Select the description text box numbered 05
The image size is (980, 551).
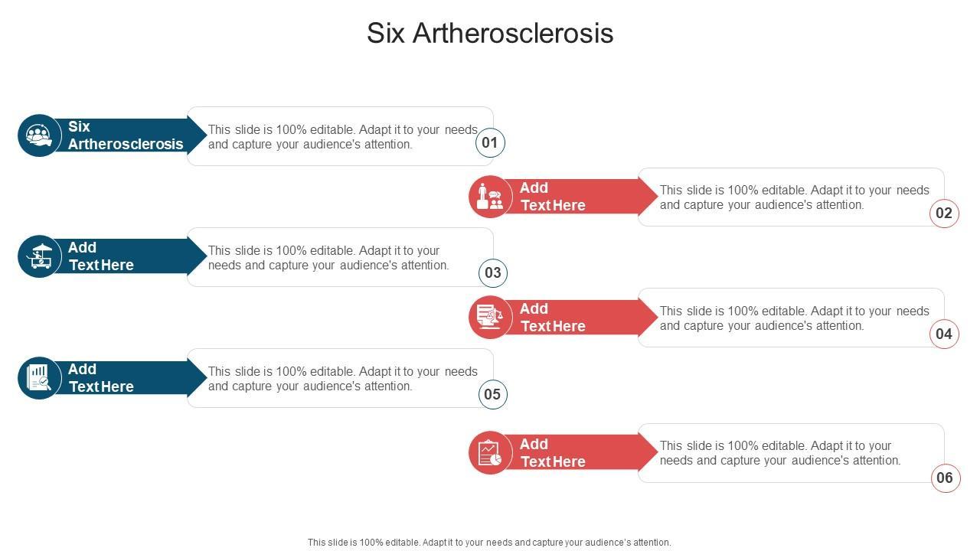point(342,379)
